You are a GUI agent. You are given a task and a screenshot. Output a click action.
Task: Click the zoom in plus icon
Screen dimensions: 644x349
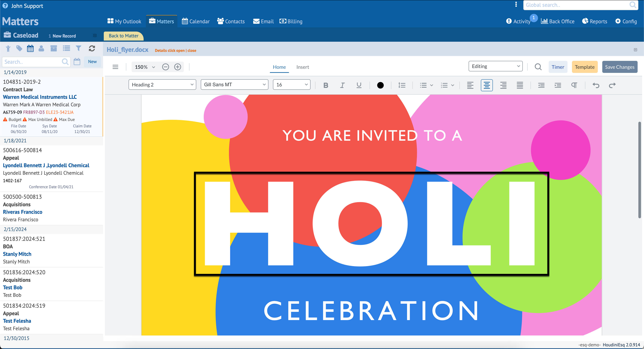pyautogui.click(x=177, y=67)
